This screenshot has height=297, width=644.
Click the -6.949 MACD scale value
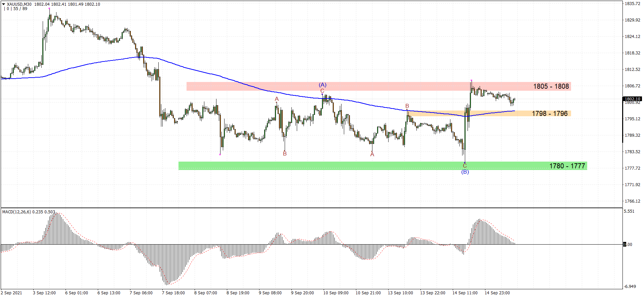pyautogui.click(x=630, y=287)
